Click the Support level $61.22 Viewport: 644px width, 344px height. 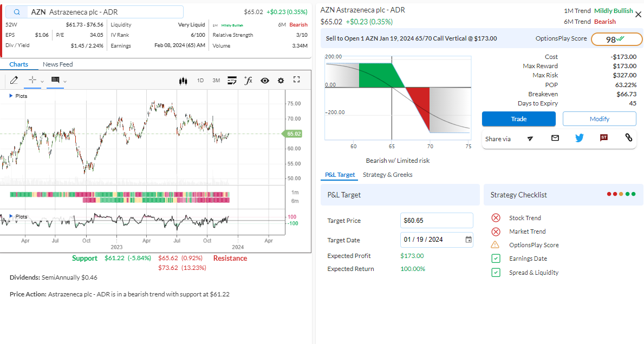[x=114, y=258]
